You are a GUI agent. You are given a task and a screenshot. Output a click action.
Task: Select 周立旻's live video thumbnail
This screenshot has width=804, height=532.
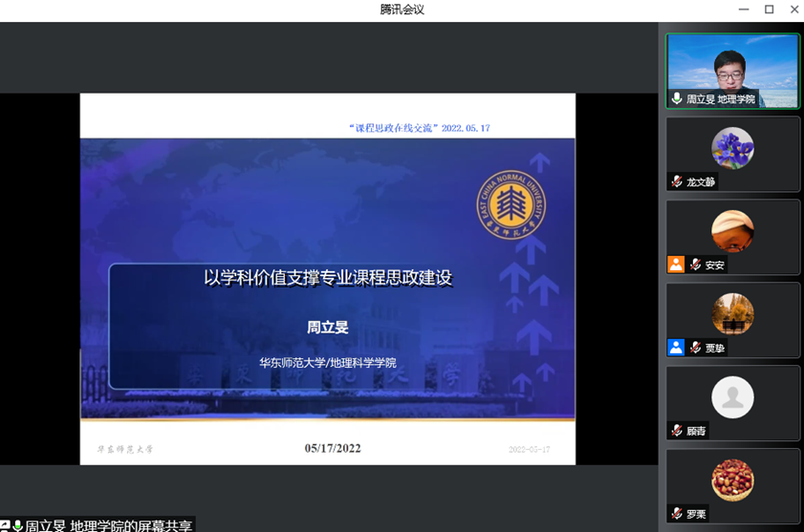pyautogui.click(x=732, y=67)
